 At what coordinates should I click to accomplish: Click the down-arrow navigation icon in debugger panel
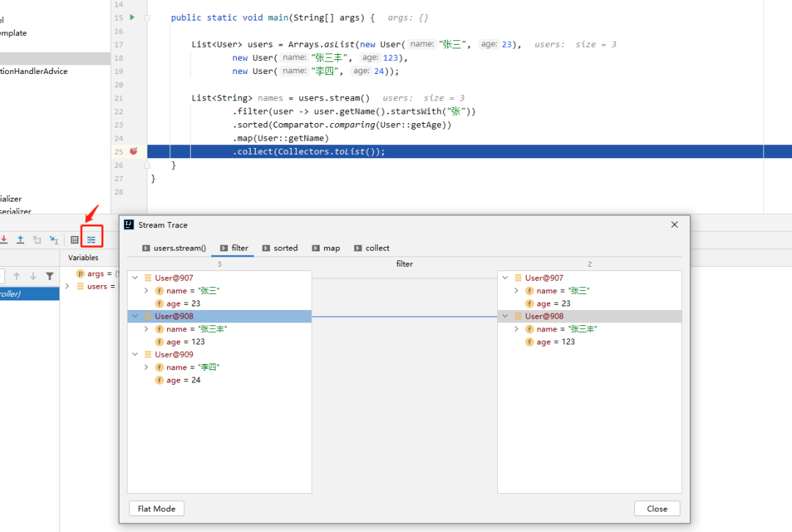tap(32, 275)
